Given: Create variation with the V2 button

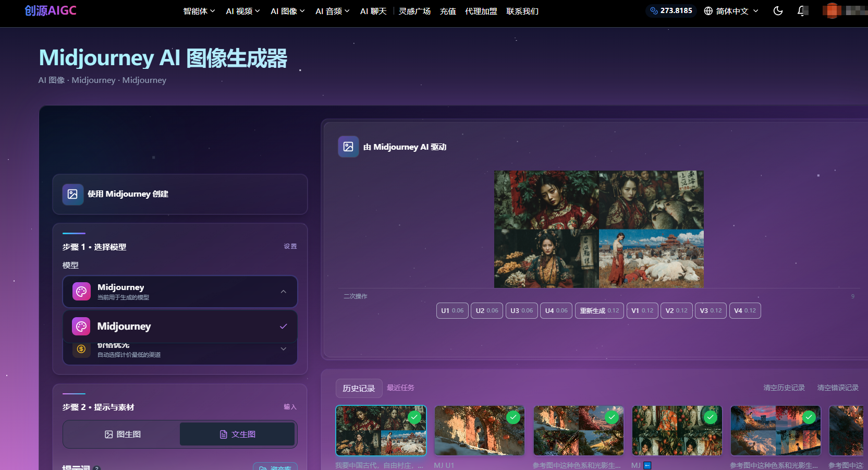Looking at the screenshot, I should [677, 310].
